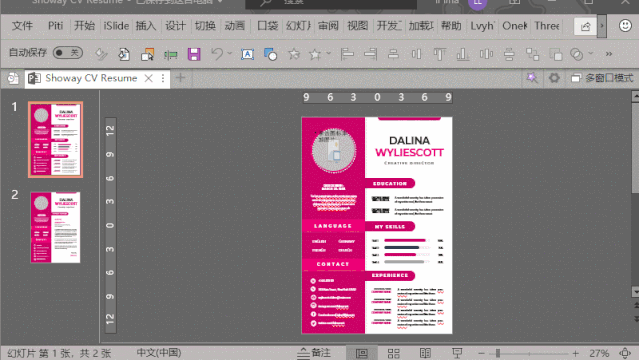Select the Showay CV Resume document tab

point(91,78)
